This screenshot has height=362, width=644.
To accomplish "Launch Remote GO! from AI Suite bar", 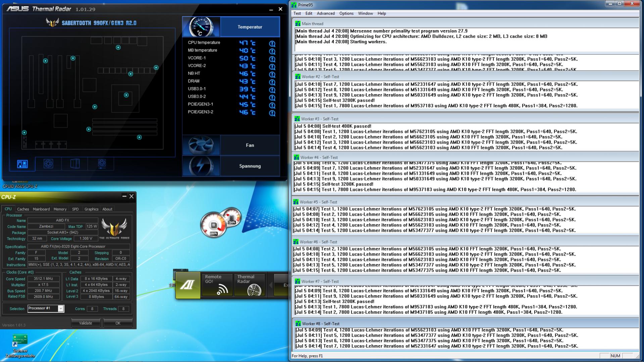I will point(217,285).
